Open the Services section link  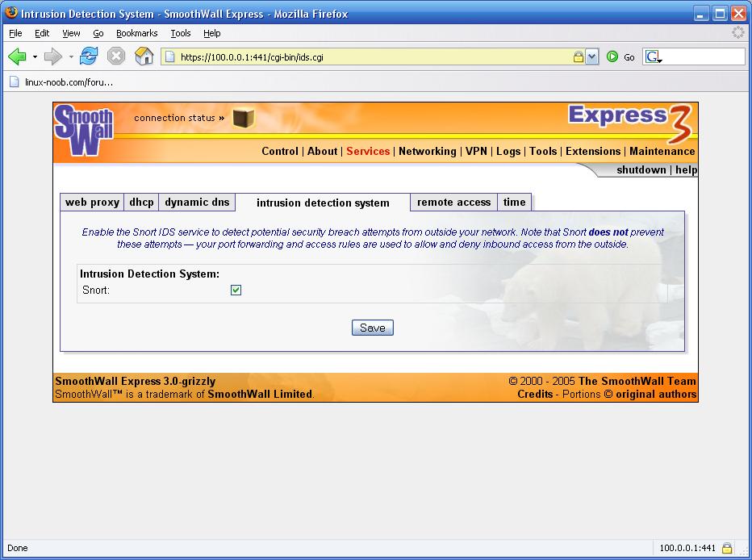[368, 151]
